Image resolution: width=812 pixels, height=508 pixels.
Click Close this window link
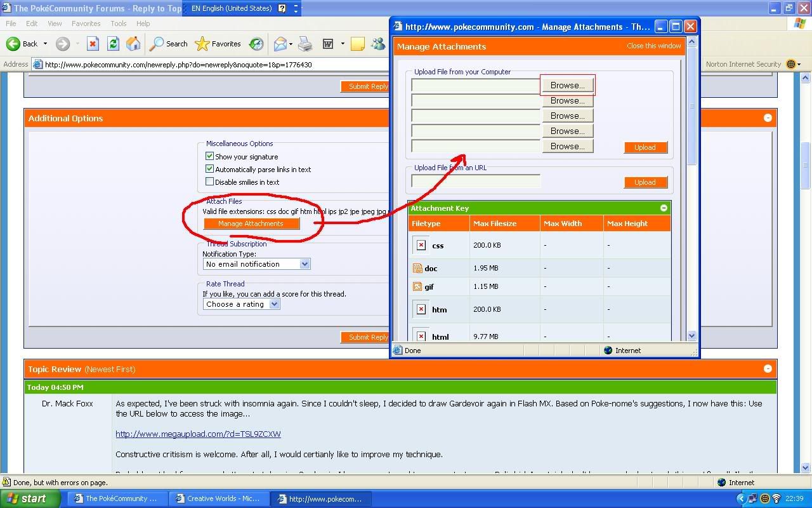653,46
